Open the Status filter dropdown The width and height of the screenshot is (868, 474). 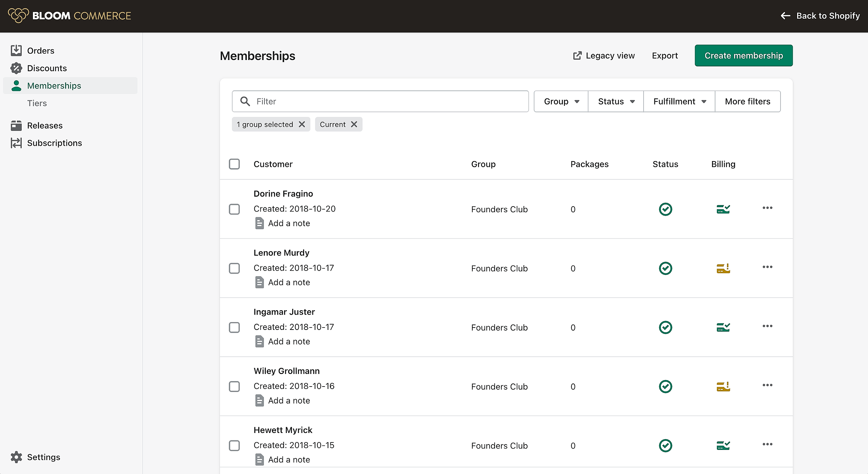616,101
